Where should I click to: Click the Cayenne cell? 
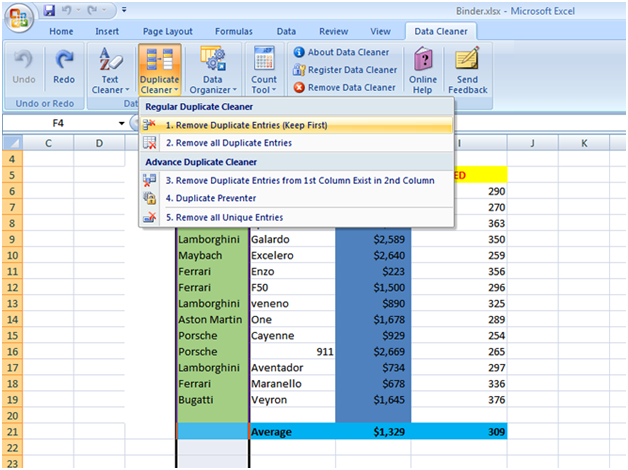click(x=292, y=335)
